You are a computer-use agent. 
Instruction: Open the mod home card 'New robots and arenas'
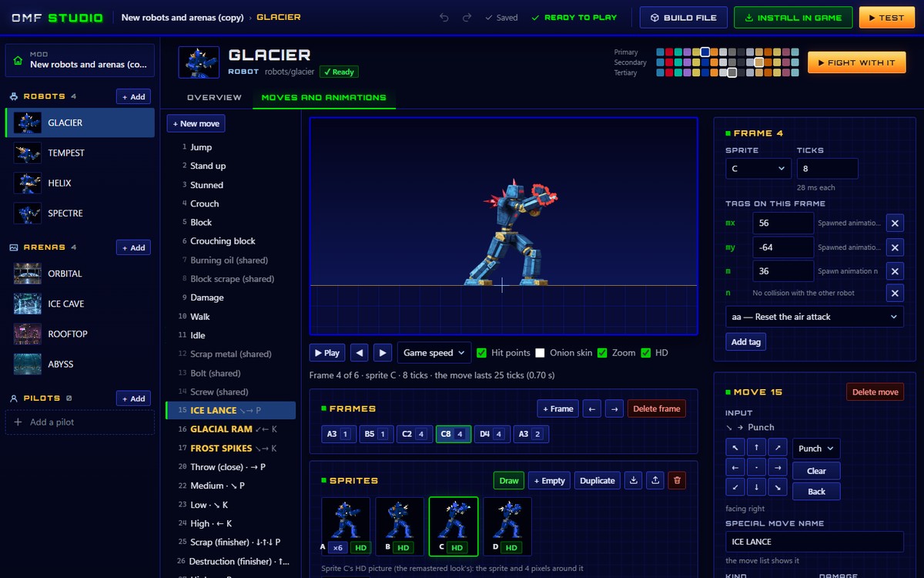(80, 60)
